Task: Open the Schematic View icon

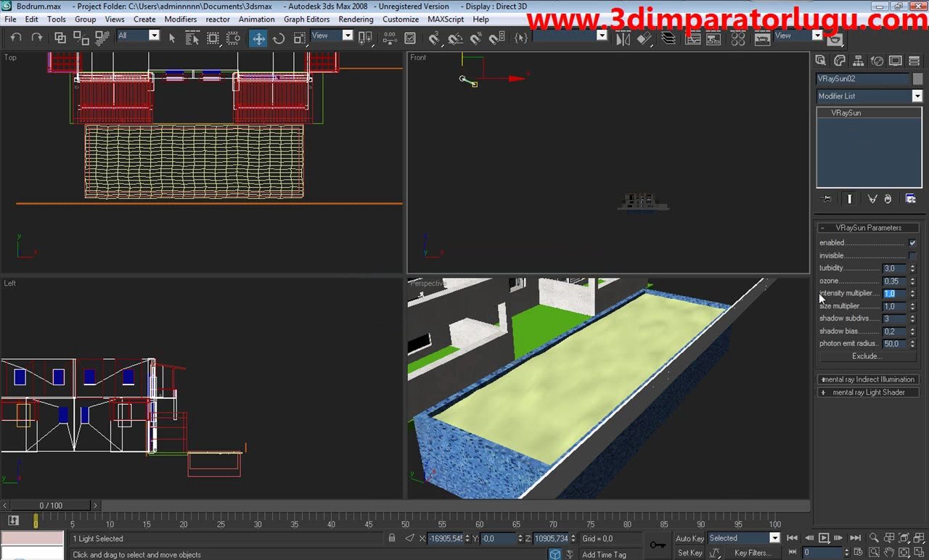Action: point(713,38)
